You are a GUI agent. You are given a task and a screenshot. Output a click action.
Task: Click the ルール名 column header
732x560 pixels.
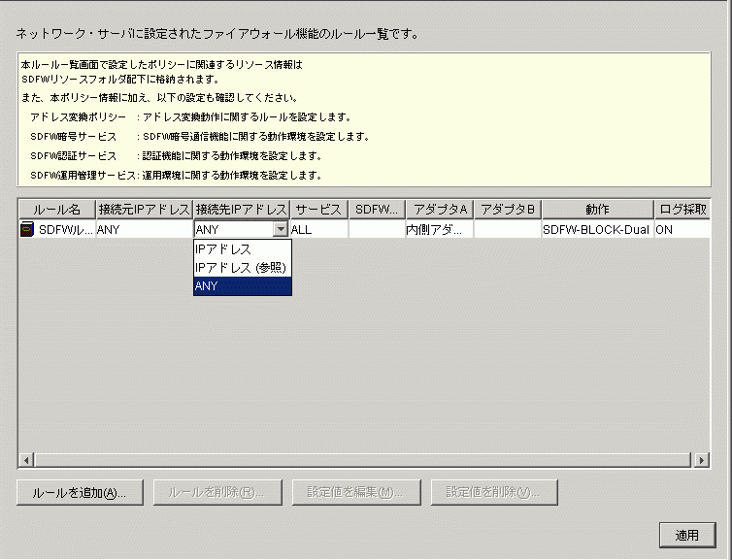point(57,210)
